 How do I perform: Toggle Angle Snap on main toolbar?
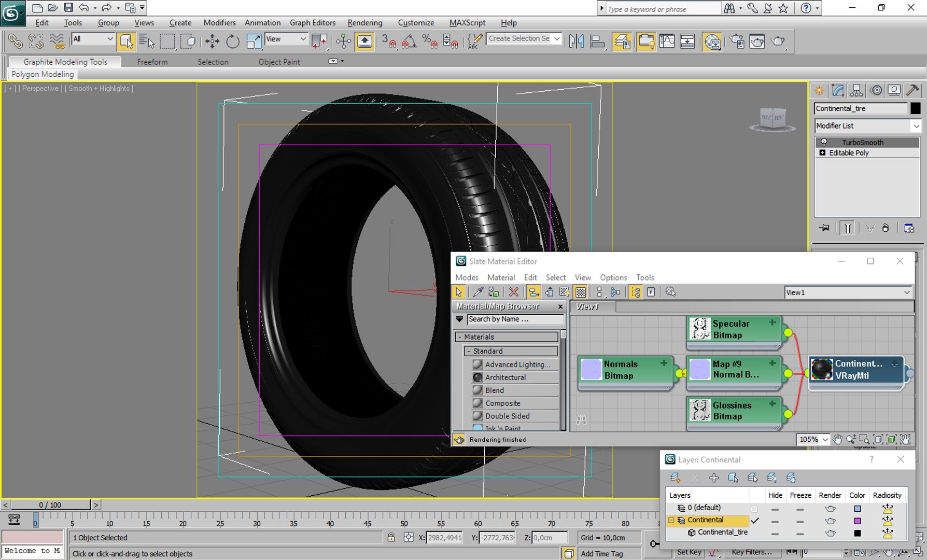[409, 41]
